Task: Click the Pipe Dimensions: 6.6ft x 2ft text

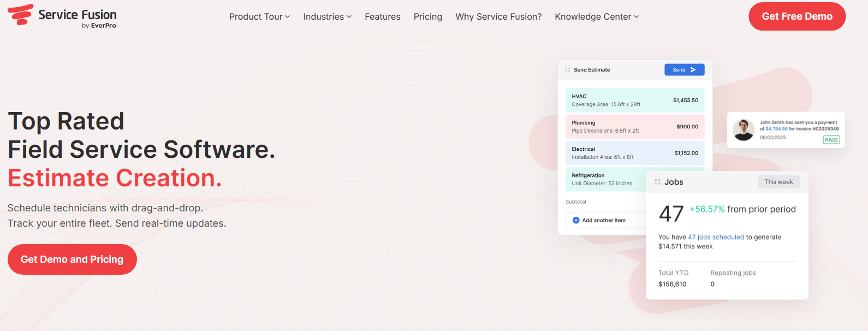Action: (605, 131)
